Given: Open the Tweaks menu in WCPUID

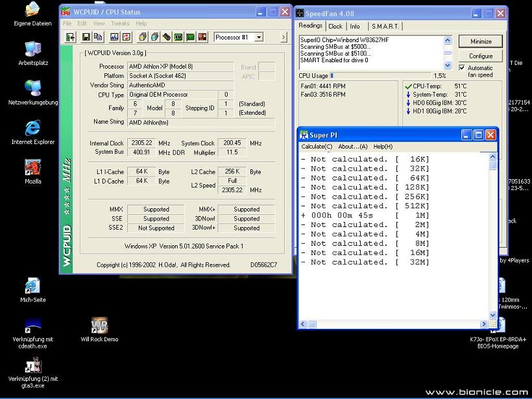Looking at the screenshot, I should click(120, 23).
